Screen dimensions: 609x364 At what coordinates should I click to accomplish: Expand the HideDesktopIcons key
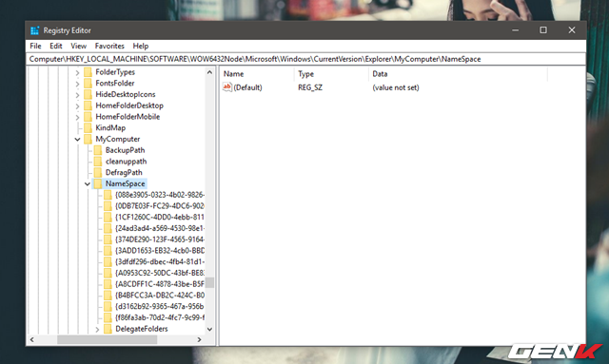(77, 95)
